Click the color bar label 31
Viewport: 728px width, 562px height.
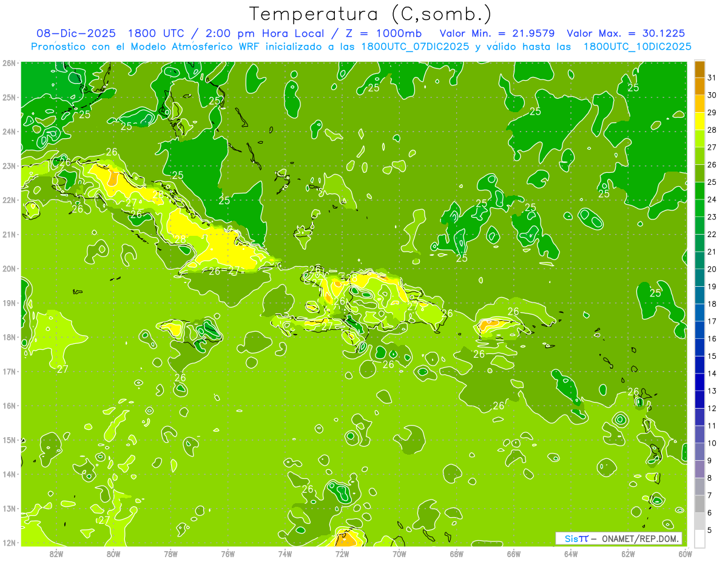click(711, 78)
